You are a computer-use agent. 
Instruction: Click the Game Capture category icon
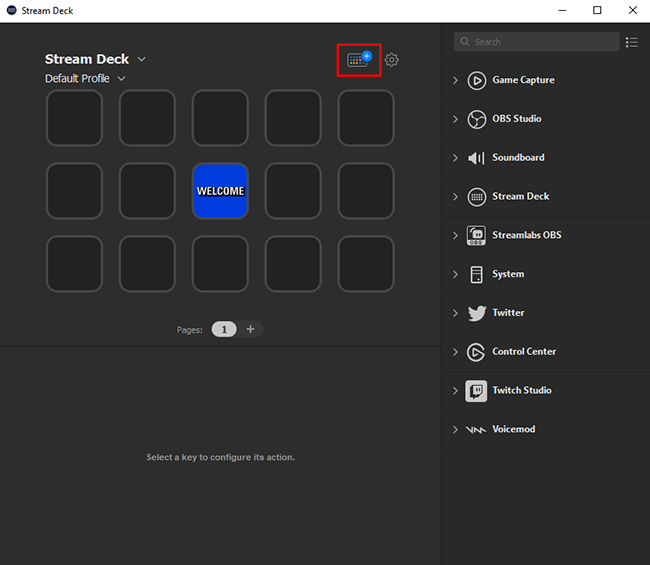tap(476, 80)
